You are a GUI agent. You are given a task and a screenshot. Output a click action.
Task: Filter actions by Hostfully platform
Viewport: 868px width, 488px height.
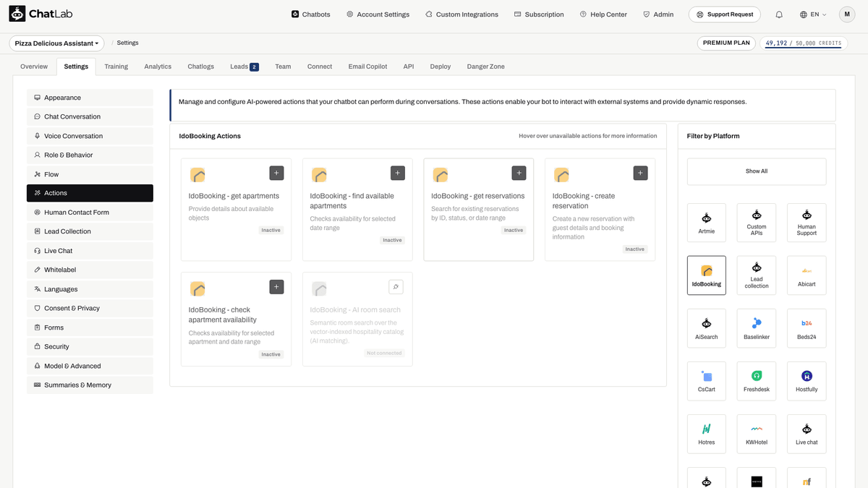click(807, 381)
